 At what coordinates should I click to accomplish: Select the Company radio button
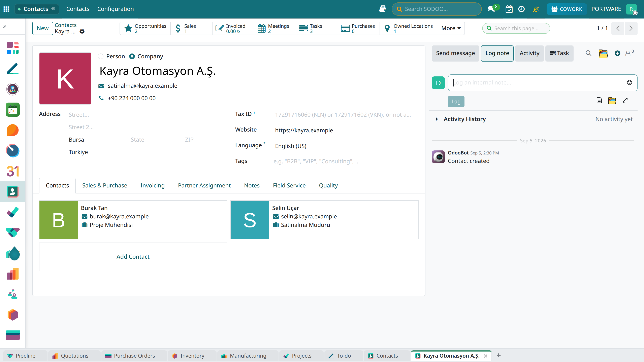coord(132,57)
